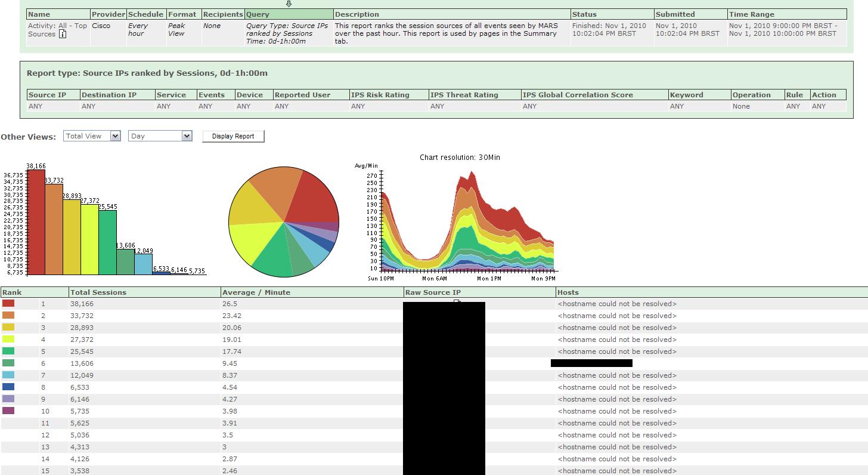Screen dimensions: 868x475
Task: Click the Status column header
Action: [612, 14]
